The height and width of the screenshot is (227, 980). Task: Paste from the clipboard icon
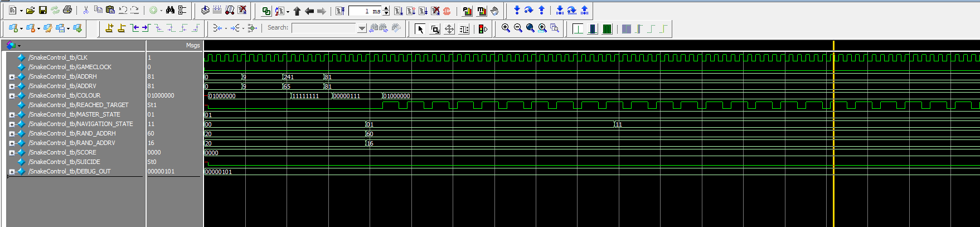110,10
